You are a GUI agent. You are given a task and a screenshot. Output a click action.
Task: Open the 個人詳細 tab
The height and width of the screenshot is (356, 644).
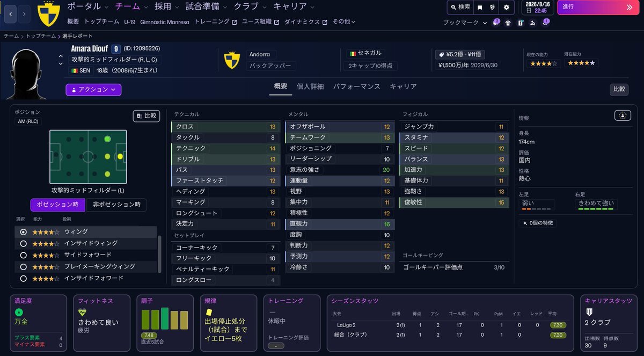tap(310, 86)
